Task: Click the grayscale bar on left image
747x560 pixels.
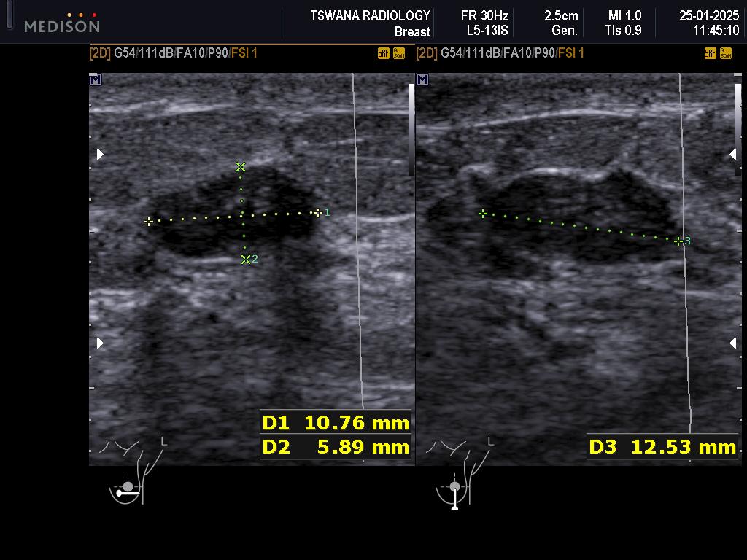Action: click(411, 130)
